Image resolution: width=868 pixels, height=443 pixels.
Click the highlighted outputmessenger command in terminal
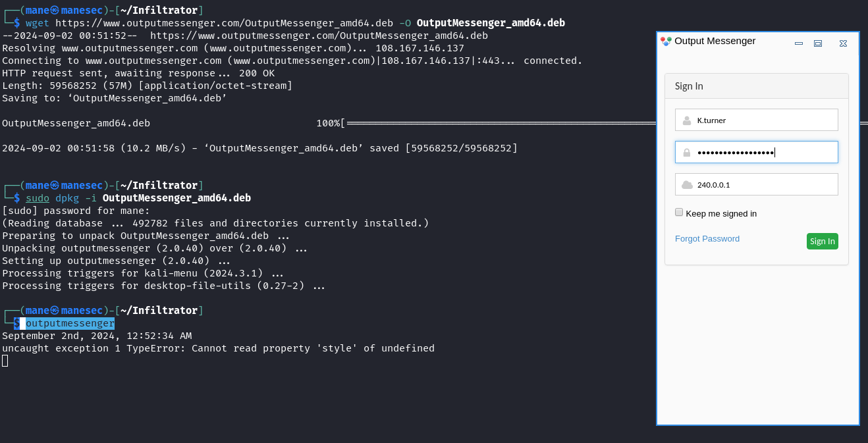pyautogui.click(x=70, y=323)
